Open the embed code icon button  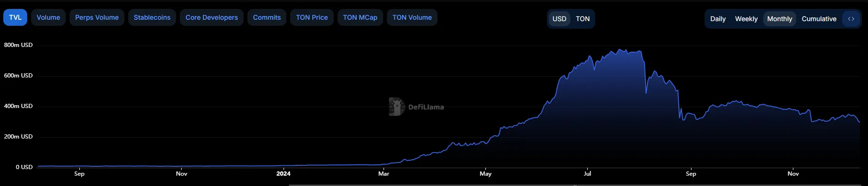pos(851,19)
